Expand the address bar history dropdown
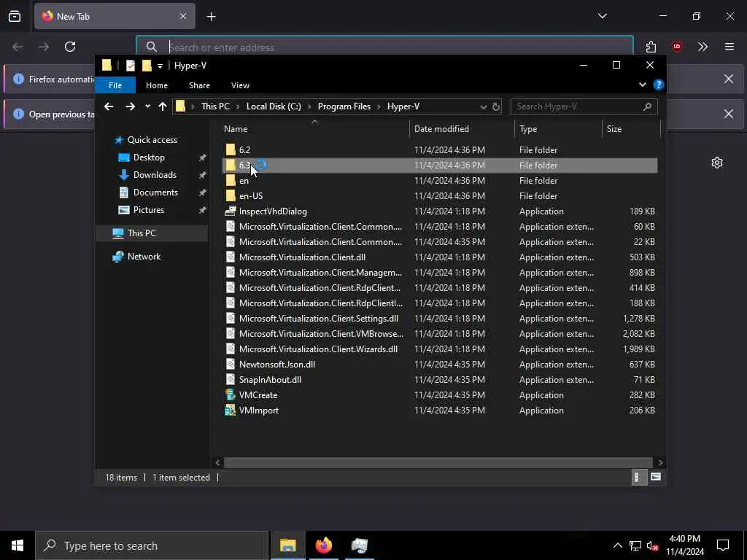This screenshot has height=560, width=747. pyautogui.click(x=484, y=106)
